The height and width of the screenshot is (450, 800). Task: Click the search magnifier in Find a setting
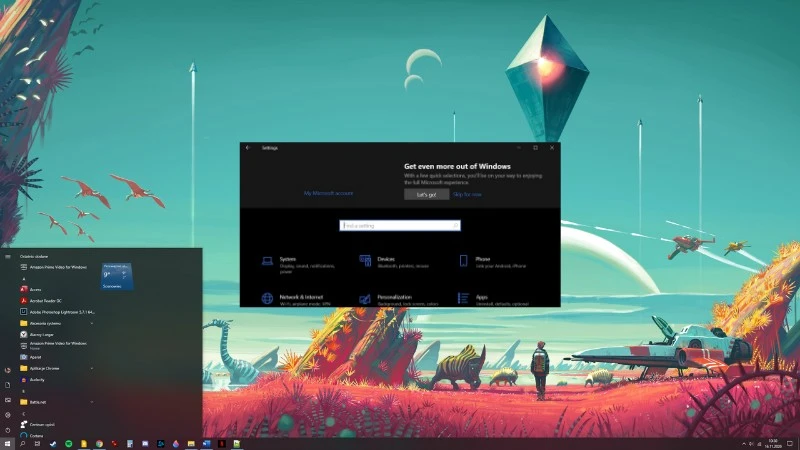(x=455, y=226)
